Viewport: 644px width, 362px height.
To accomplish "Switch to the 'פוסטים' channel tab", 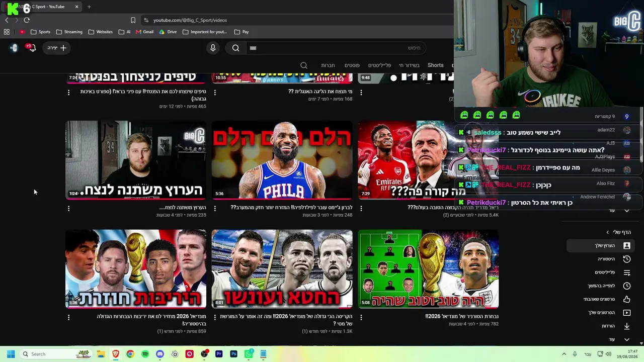I will coord(352,65).
